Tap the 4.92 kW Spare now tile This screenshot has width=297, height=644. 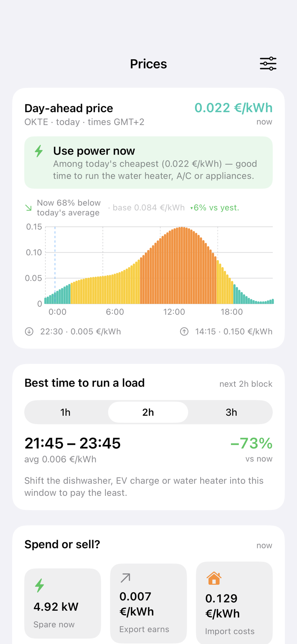63,603
